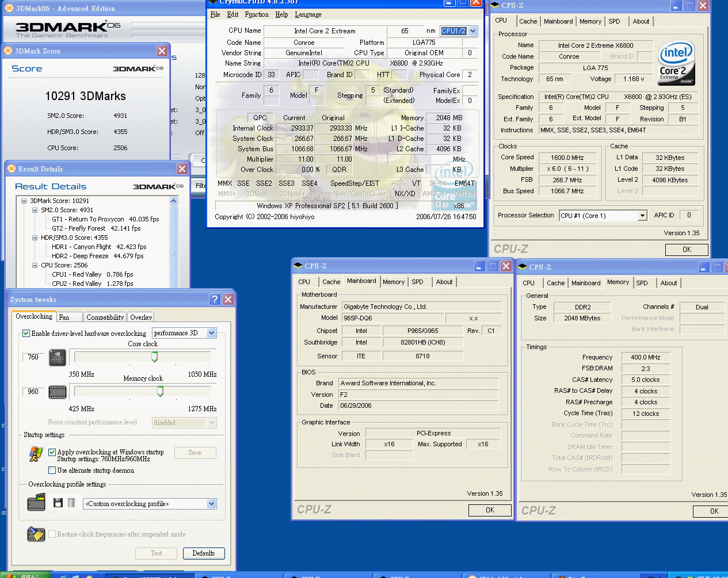Open the Overlay tab
728x578 pixels.
[x=141, y=317]
